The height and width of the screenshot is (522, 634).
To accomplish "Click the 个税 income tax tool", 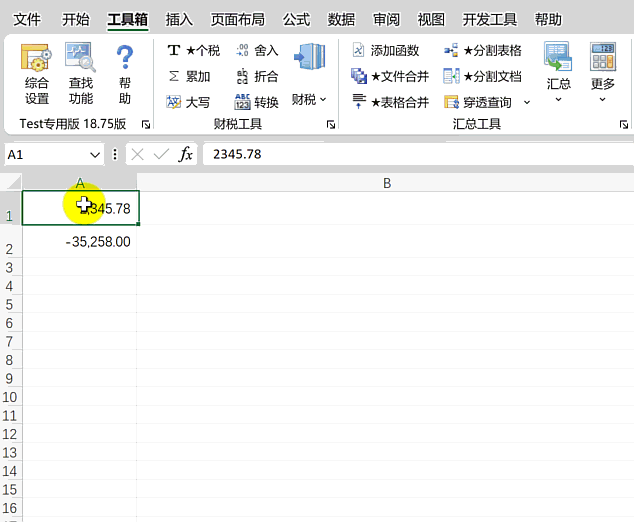I will pyautogui.click(x=193, y=50).
